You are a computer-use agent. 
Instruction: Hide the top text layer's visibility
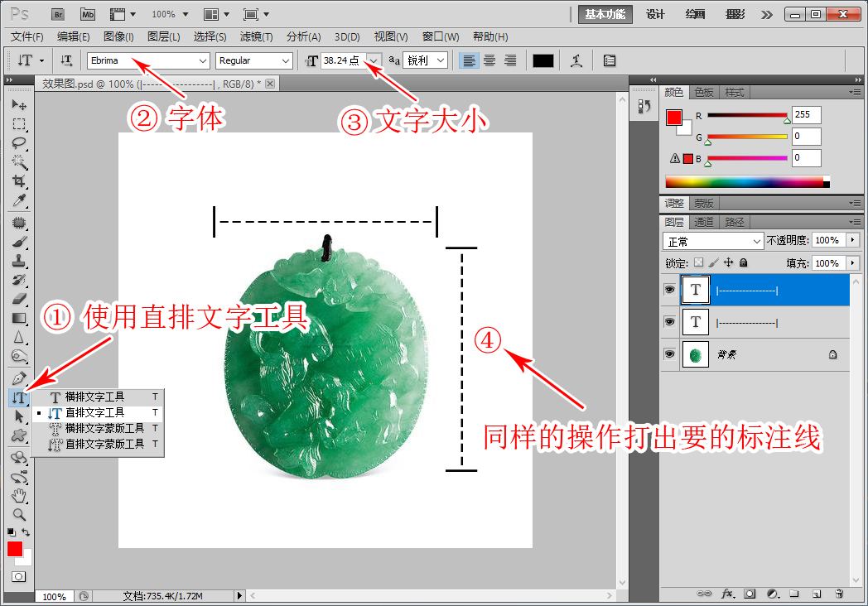point(669,290)
